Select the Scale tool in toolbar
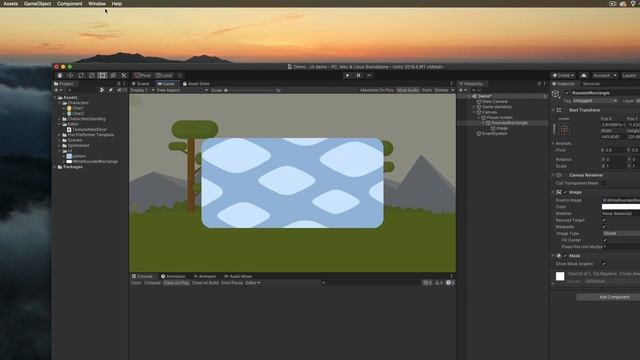This screenshot has width=640, height=360. (92, 76)
